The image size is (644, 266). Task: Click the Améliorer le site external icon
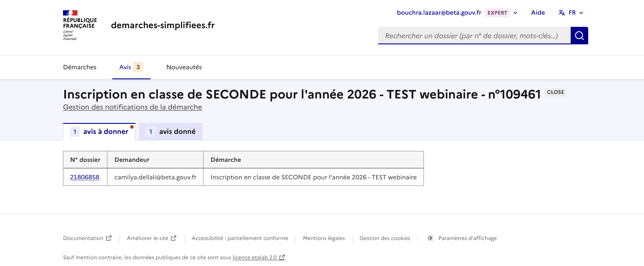coord(174,238)
